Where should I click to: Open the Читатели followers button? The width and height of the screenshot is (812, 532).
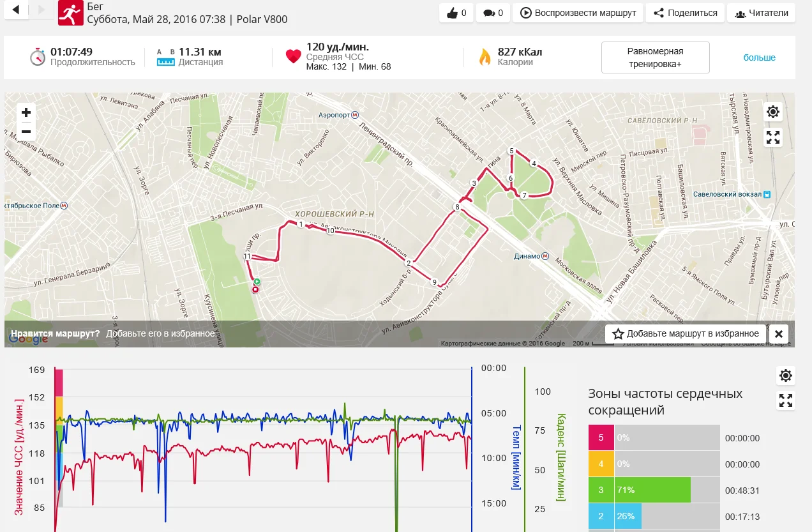pos(761,13)
